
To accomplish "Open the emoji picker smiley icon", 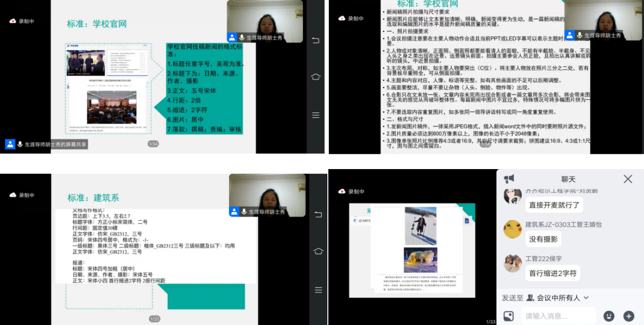I will [x=609, y=316].
